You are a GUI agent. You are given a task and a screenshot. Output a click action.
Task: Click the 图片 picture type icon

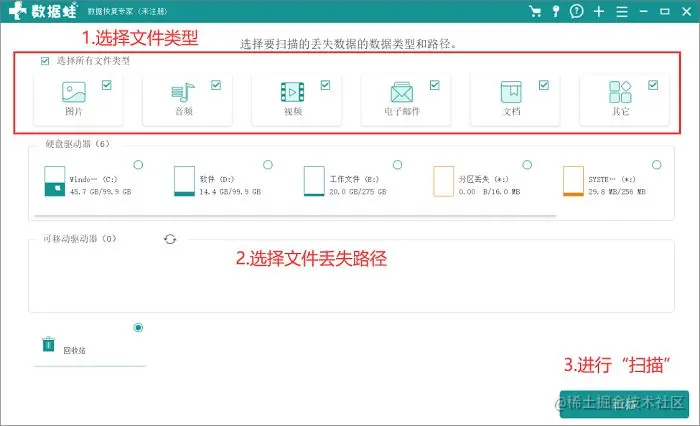click(x=74, y=92)
